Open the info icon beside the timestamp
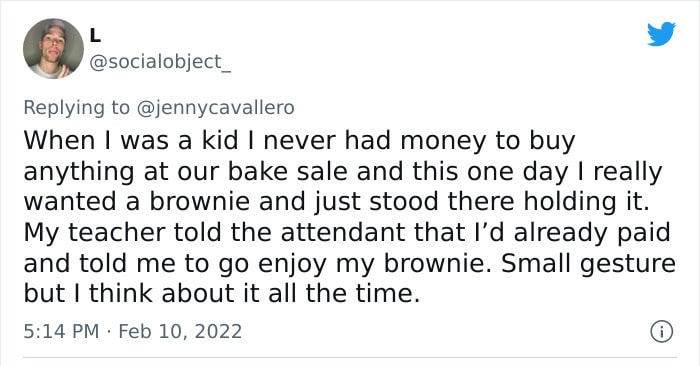Screen dimensions: 700x366 click(x=661, y=332)
